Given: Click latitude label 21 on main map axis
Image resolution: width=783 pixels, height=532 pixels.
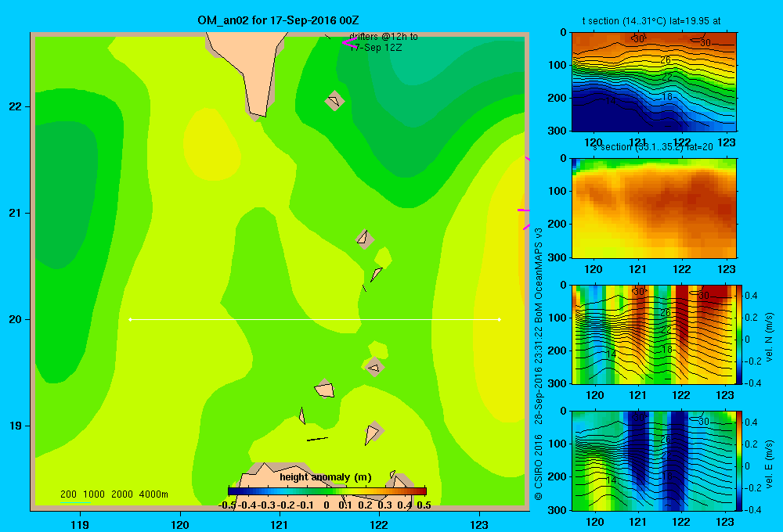Looking at the screenshot, I should click(15, 213).
